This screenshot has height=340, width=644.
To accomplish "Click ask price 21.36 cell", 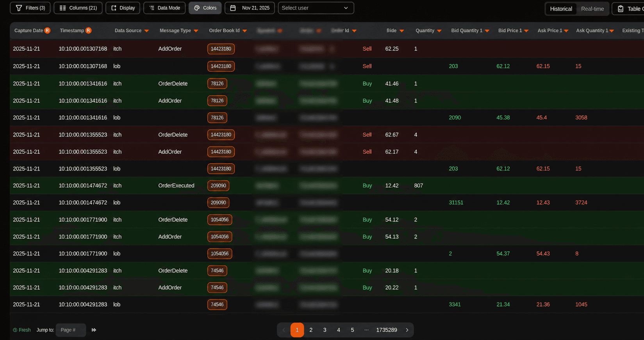I will 543,304.
